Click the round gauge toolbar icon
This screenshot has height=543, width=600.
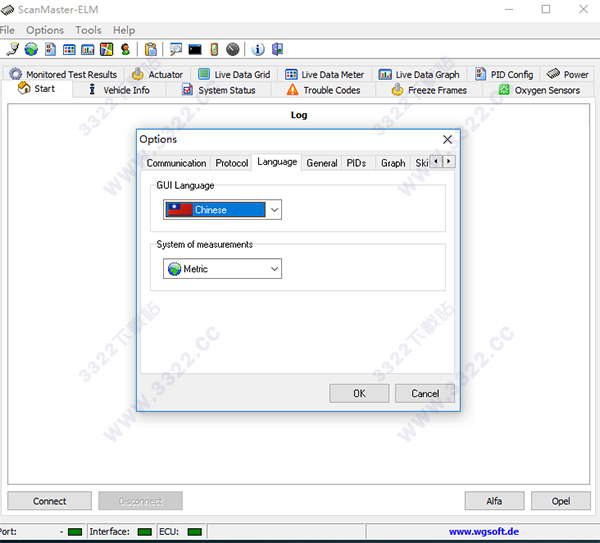click(232, 49)
